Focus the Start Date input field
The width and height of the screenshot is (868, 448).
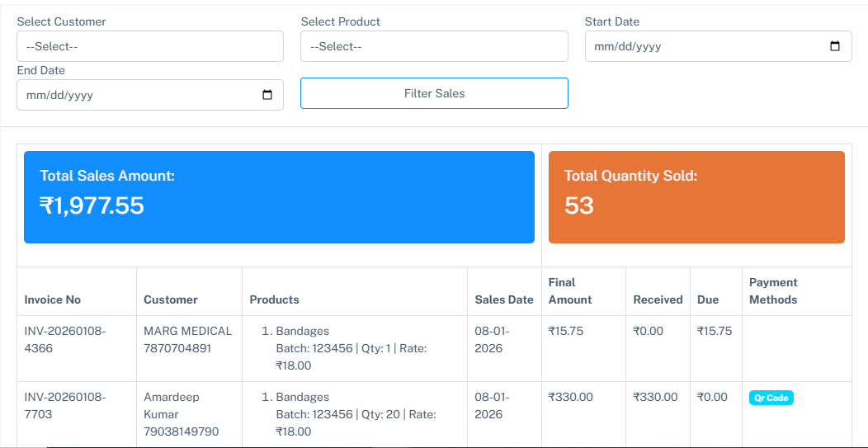[701, 46]
